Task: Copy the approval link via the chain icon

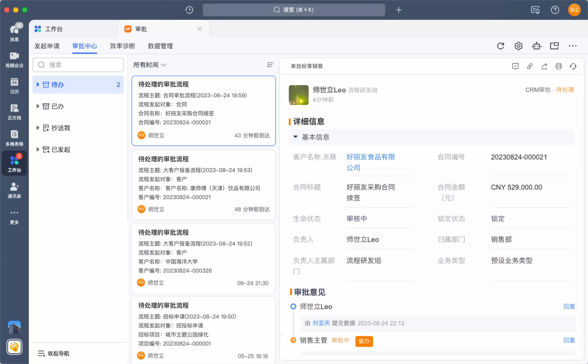Action: coord(530,66)
